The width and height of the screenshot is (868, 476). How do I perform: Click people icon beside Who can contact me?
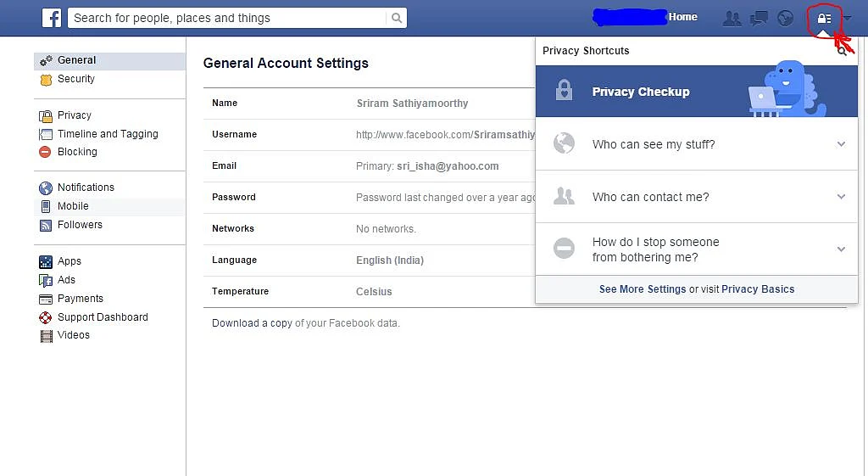click(564, 196)
